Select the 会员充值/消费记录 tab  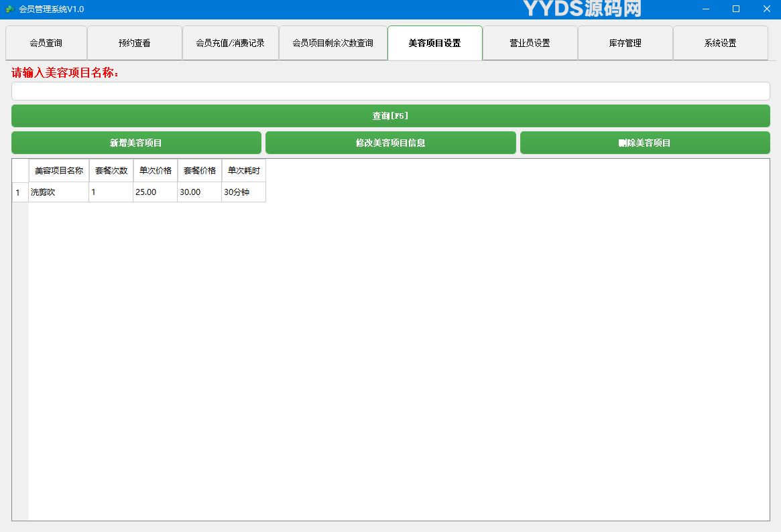231,42
